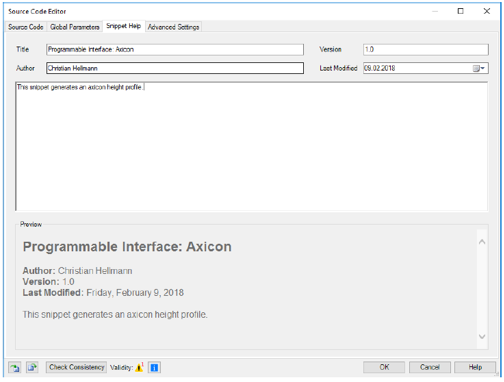Switch to the Source Code tab
The height and width of the screenshot is (382, 504).
point(26,27)
